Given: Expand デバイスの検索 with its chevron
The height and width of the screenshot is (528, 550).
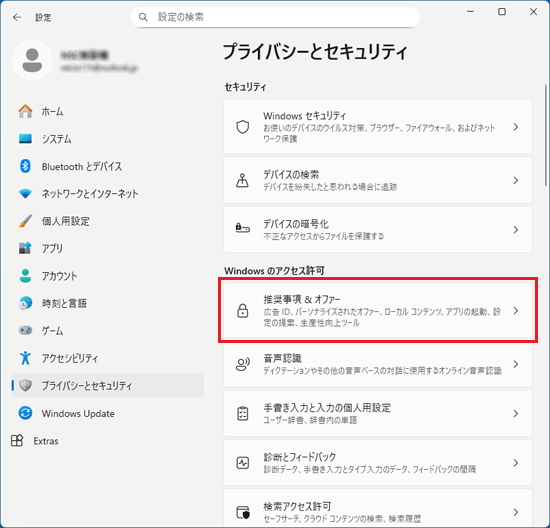Looking at the screenshot, I should (516, 180).
